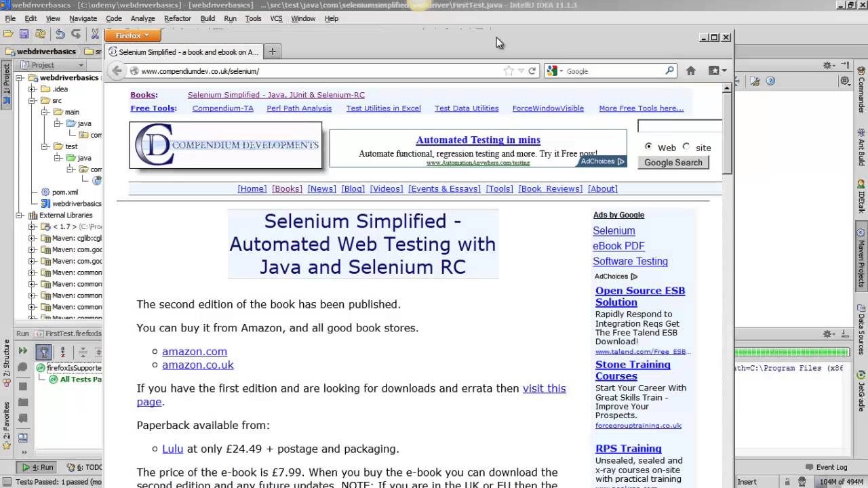Collapse the test folder node
This screenshot has height=488, width=868.
(43, 146)
